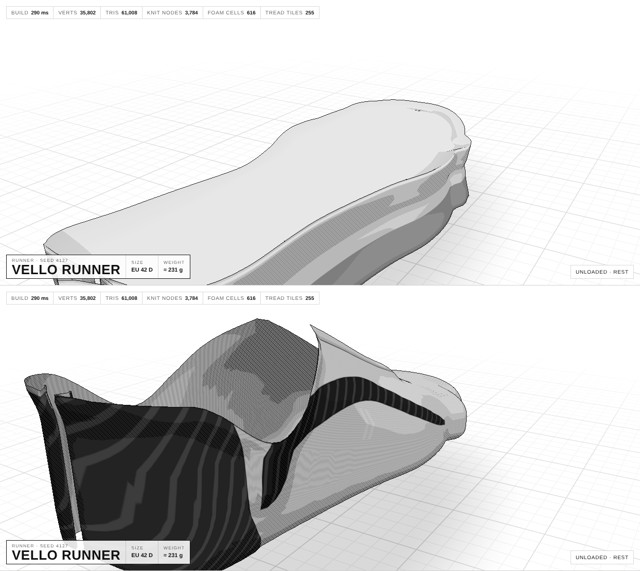Image resolution: width=640 pixels, height=571 pixels.
Task: Click the TREAD TILES 255 stat in the upper viewport
Action: 290,13
